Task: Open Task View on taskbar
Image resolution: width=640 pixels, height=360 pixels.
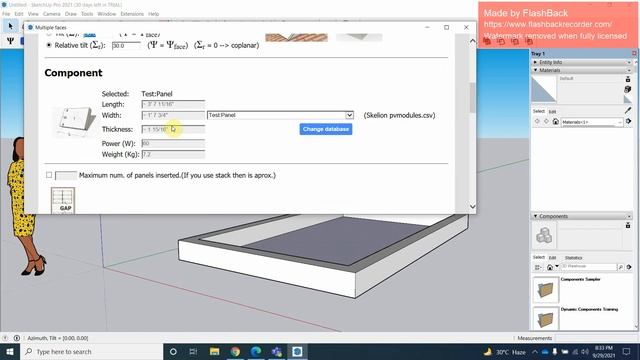Action: (193, 351)
